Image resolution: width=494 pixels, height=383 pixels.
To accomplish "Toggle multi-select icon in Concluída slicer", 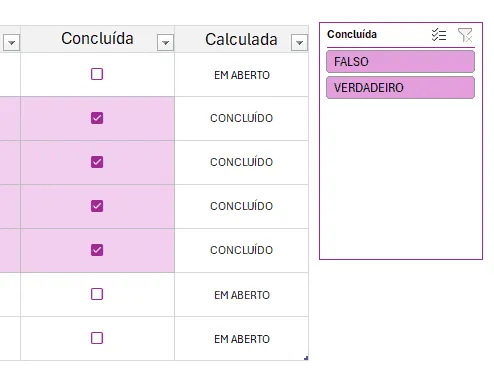I will [439, 35].
